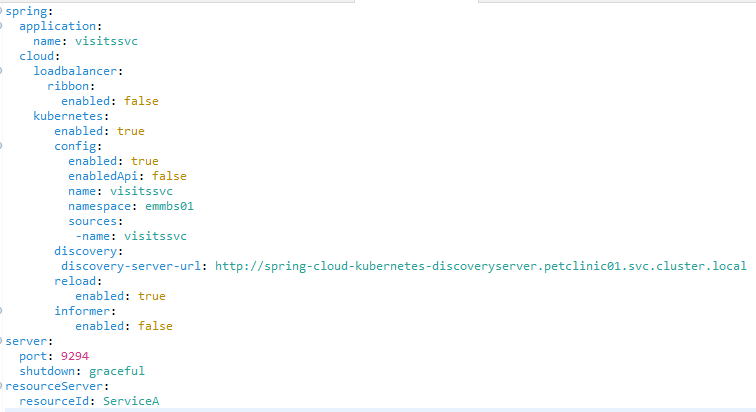Click the 'enabled' key under reload
This screenshot has width=756, height=412.
point(99,296)
